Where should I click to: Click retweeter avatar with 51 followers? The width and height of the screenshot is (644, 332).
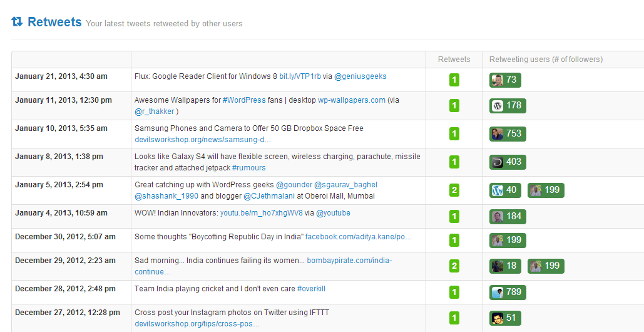click(x=505, y=318)
